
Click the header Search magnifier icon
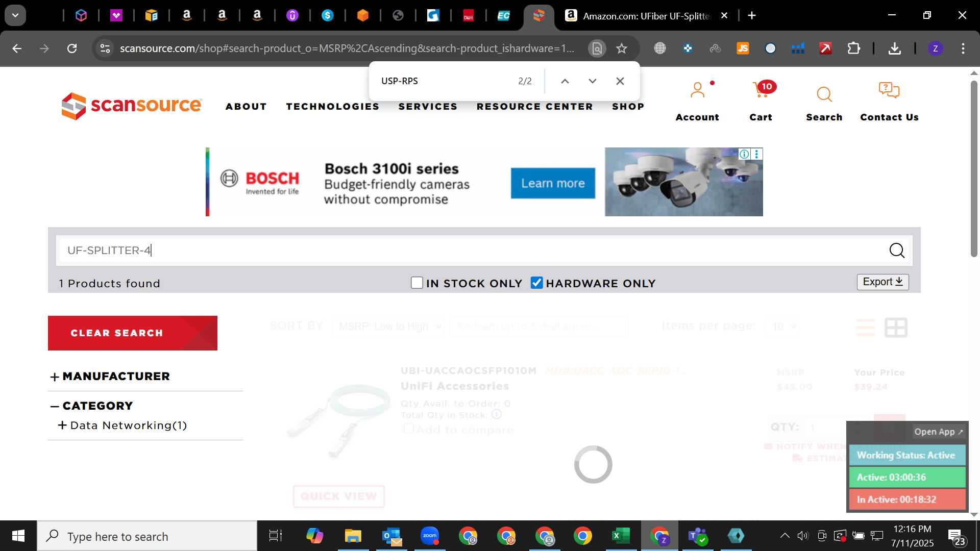pos(824,94)
